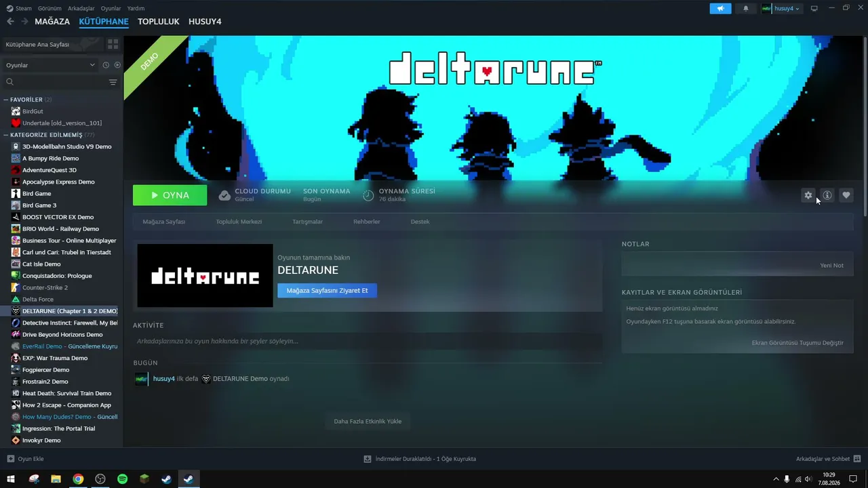
Task: Open husuy4 profile link in today's activity
Action: pyautogui.click(x=163, y=379)
